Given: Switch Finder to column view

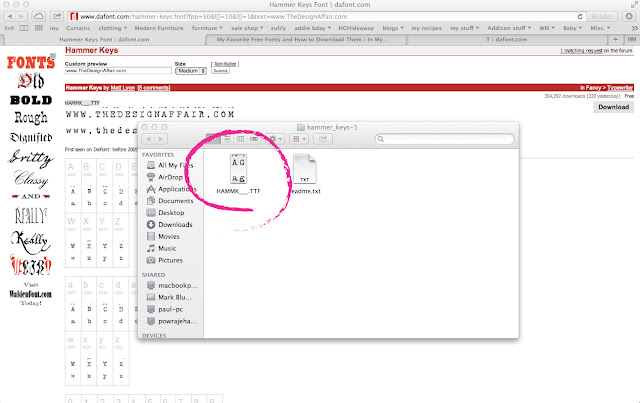Looking at the screenshot, I should point(241,139).
